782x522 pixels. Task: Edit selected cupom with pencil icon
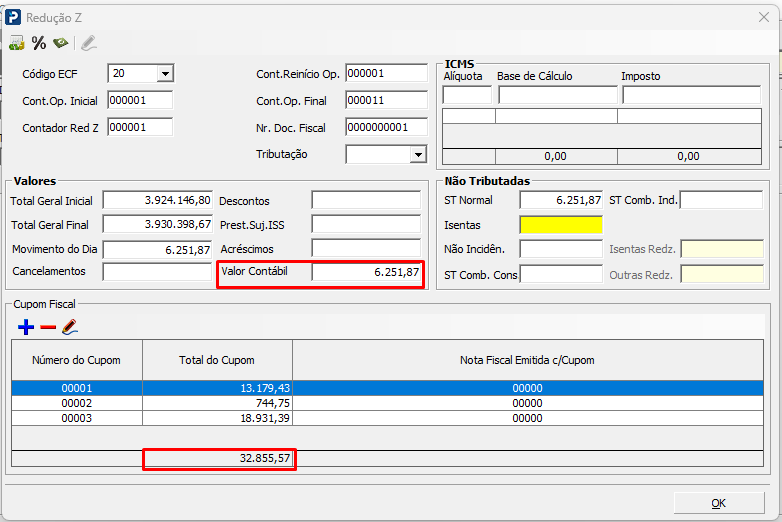pyautogui.click(x=69, y=327)
